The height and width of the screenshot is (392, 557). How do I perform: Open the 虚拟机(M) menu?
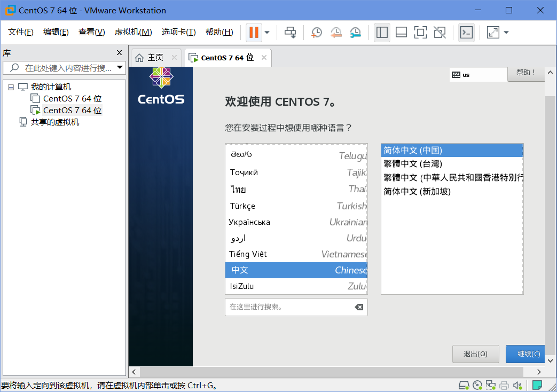tap(133, 32)
